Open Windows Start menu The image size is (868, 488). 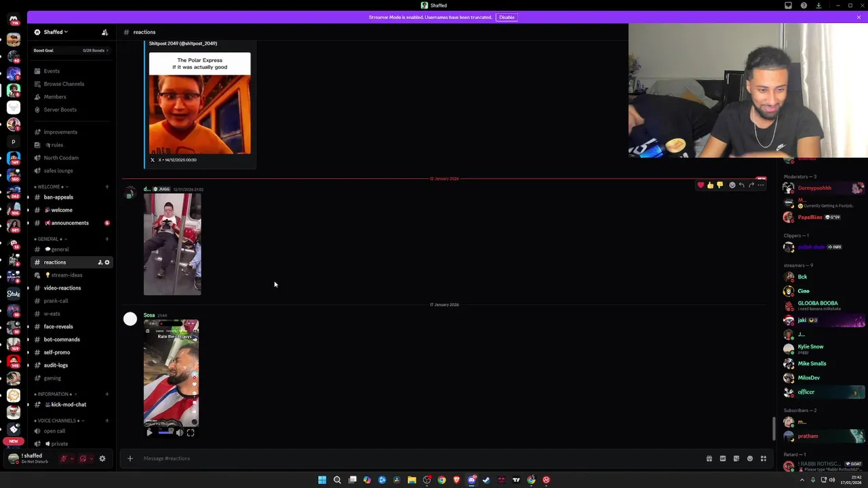click(x=322, y=480)
